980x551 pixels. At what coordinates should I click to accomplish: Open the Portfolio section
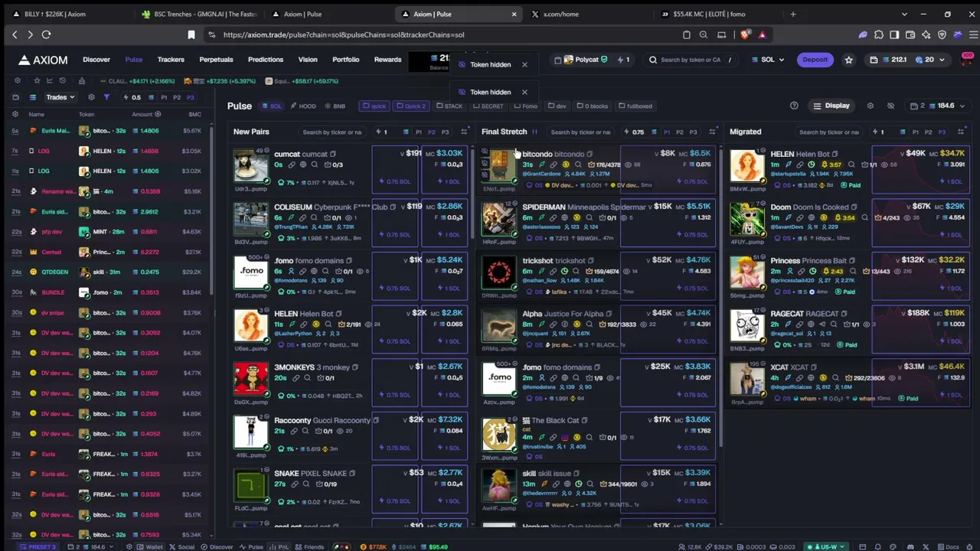(x=345, y=60)
